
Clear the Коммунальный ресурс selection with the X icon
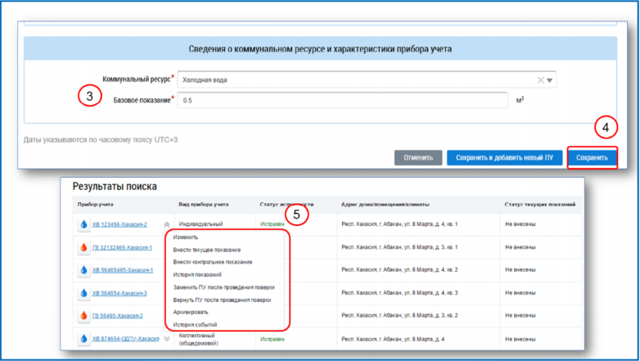[540, 80]
